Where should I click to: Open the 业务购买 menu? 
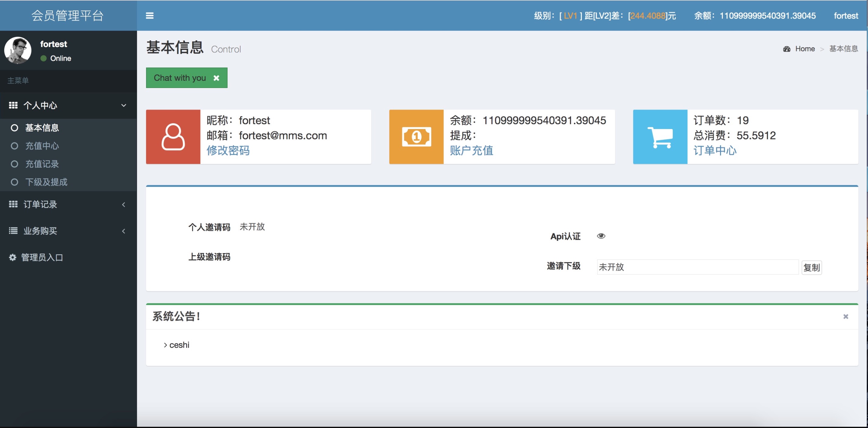[x=68, y=231]
